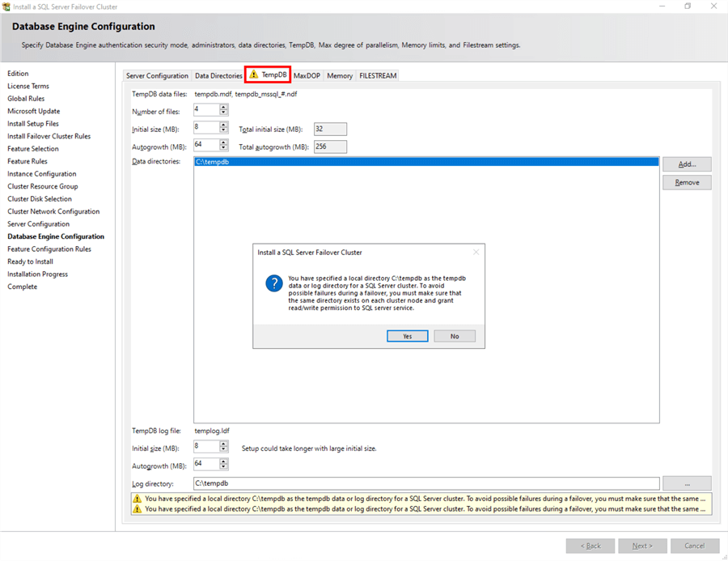Click the question mark icon in dialog
The image size is (728, 561).
tap(274, 283)
